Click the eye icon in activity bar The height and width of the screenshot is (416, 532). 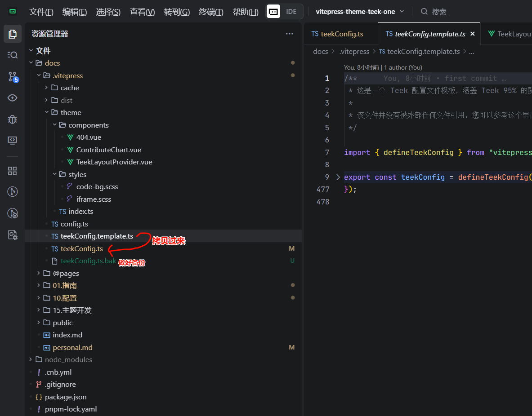(x=13, y=98)
